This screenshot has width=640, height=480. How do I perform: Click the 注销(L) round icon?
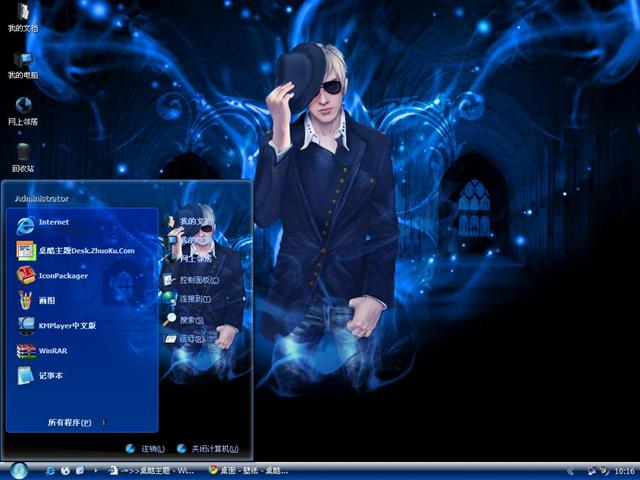[x=130, y=449]
